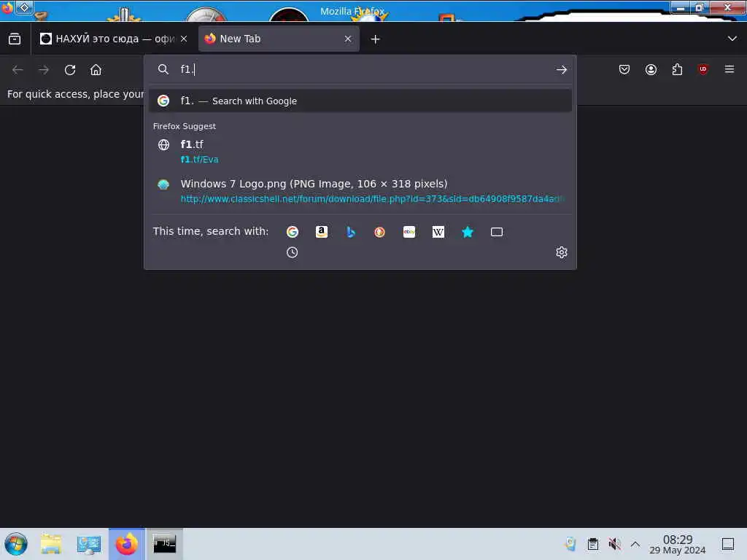Click the address bar input field
This screenshot has height=560, width=747.
tap(362, 69)
